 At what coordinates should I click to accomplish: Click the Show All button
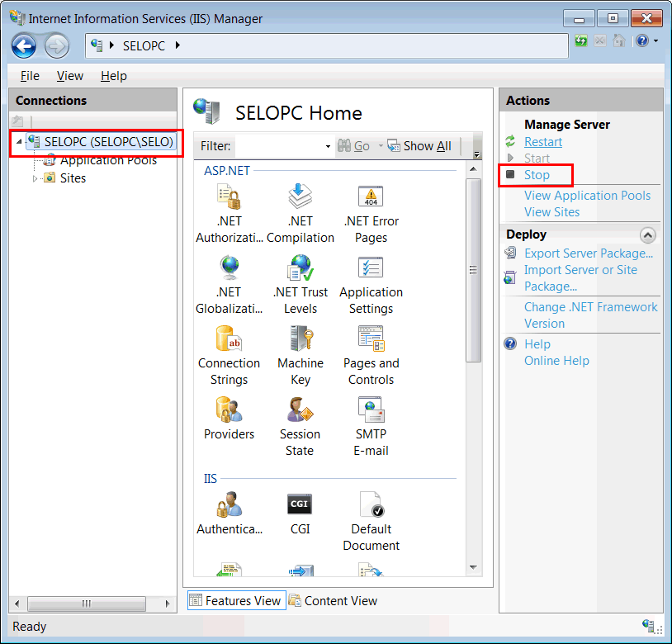click(419, 146)
